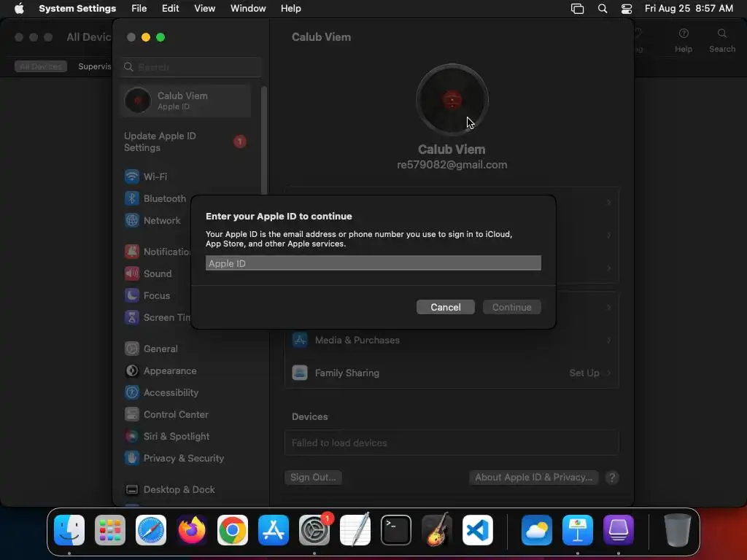Open Apple Configurator from the Dock
The height and width of the screenshot is (560, 747).
click(619, 530)
